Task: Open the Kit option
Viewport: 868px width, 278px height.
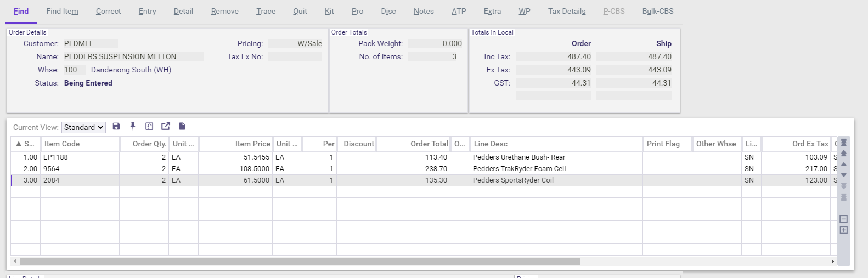Action: point(329,11)
